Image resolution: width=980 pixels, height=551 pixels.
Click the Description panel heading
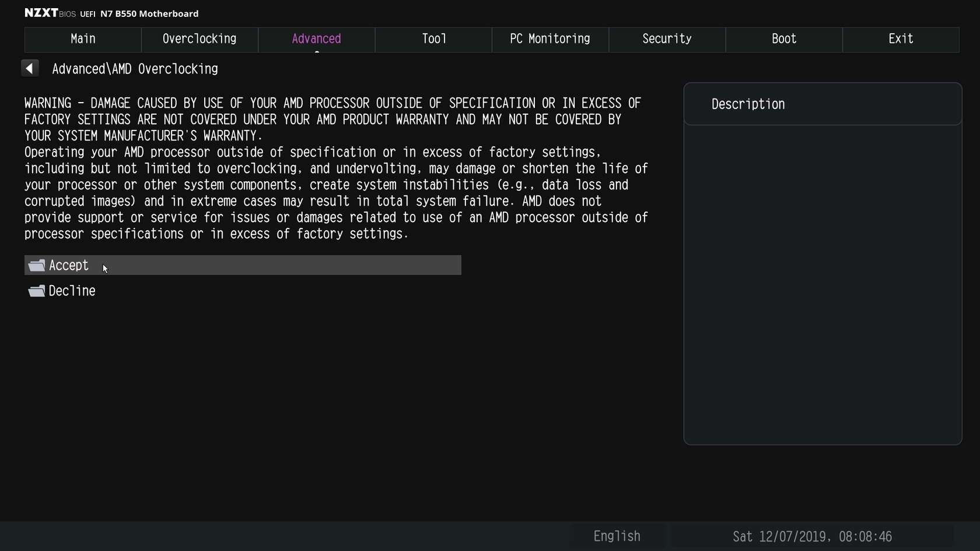coord(748,104)
